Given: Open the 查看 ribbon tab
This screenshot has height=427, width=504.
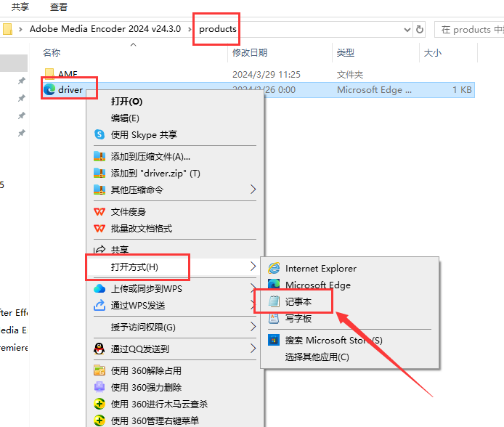Looking at the screenshot, I should click(x=59, y=7).
